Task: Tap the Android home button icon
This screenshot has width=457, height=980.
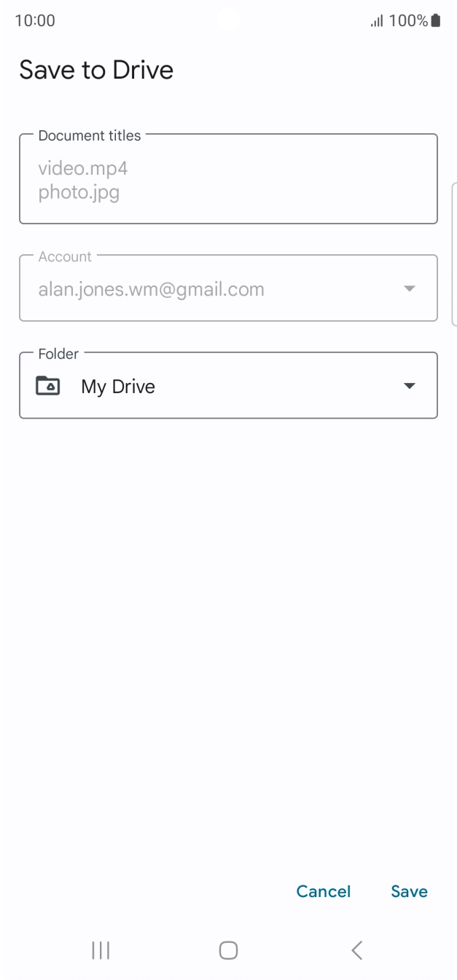Action: (x=228, y=950)
